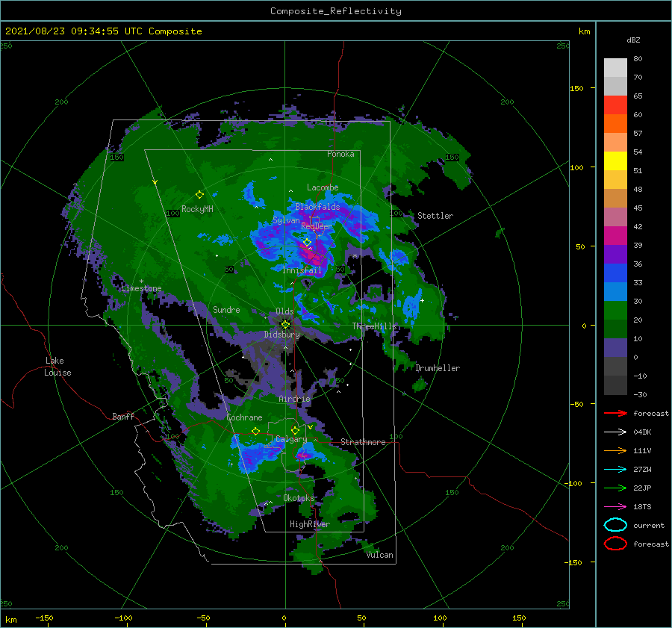Click the Composite_Reflectivity title
Image resolution: width=672 pixels, height=628 pixels.
[335, 11]
